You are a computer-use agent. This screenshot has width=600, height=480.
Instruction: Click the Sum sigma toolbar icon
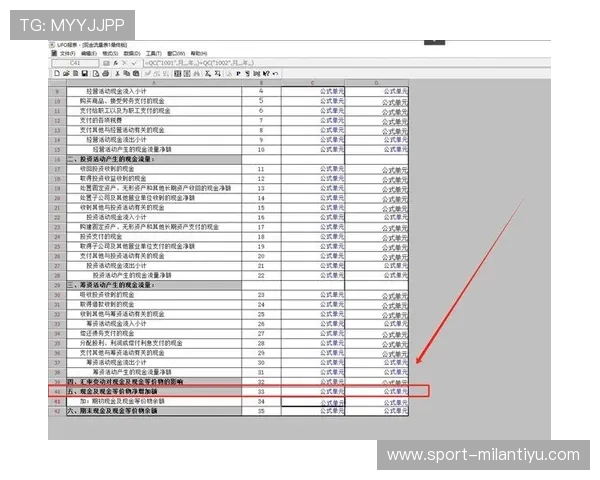[208, 73]
